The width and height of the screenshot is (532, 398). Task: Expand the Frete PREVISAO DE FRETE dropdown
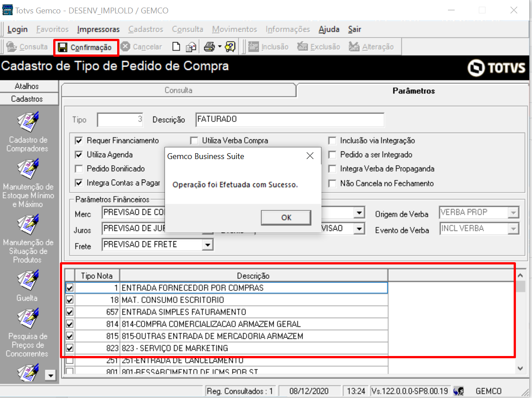click(x=207, y=244)
